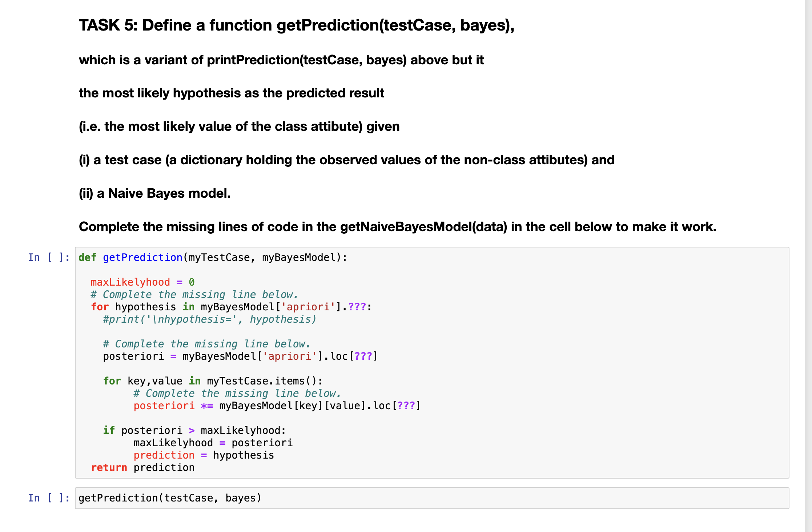Click the bottom getPrediction(testCase, bayes) cell
The height and width of the screenshot is (532, 812).
(x=169, y=497)
